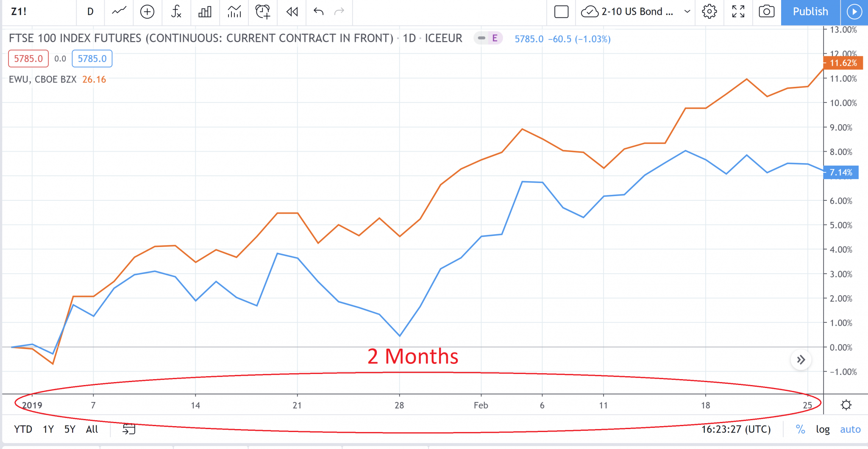Open the D interval dropdown

(90, 12)
